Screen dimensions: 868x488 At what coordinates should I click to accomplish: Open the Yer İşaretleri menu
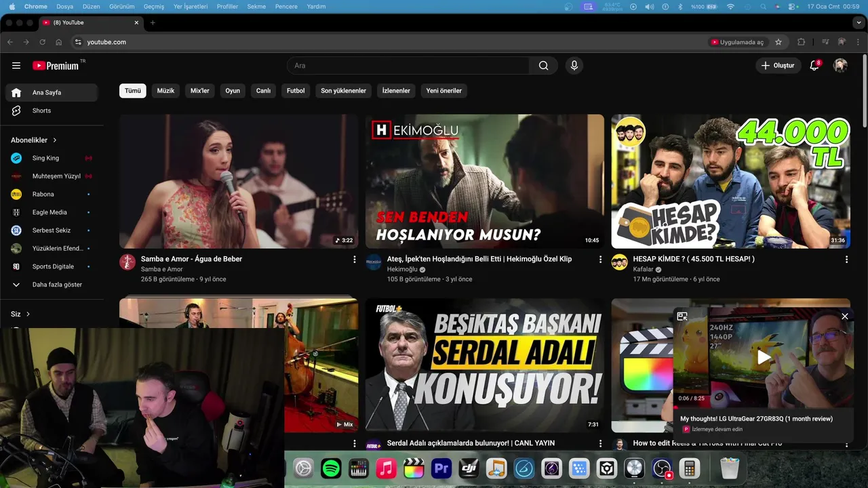[x=191, y=7]
